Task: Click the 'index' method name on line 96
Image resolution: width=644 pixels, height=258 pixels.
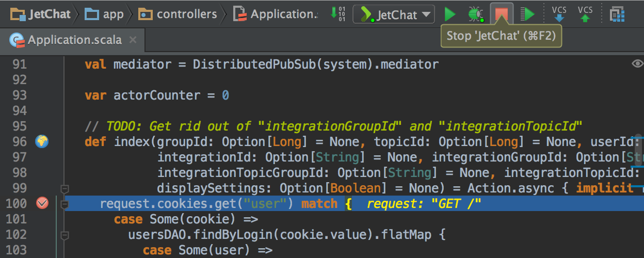Action: [132, 142]
